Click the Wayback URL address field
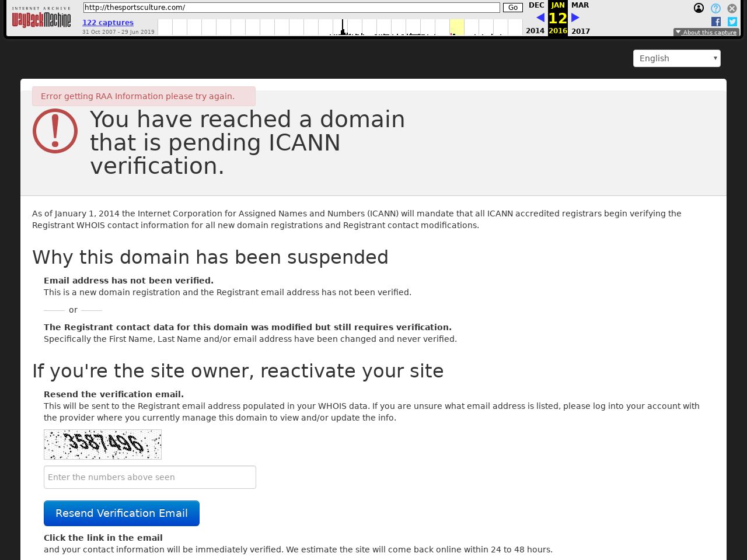 click(291, 8)
